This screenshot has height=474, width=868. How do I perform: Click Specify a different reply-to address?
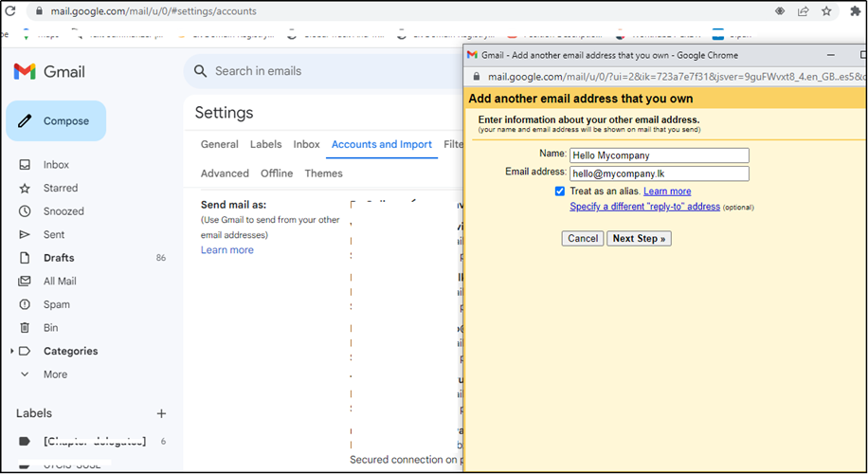(645, 207)
